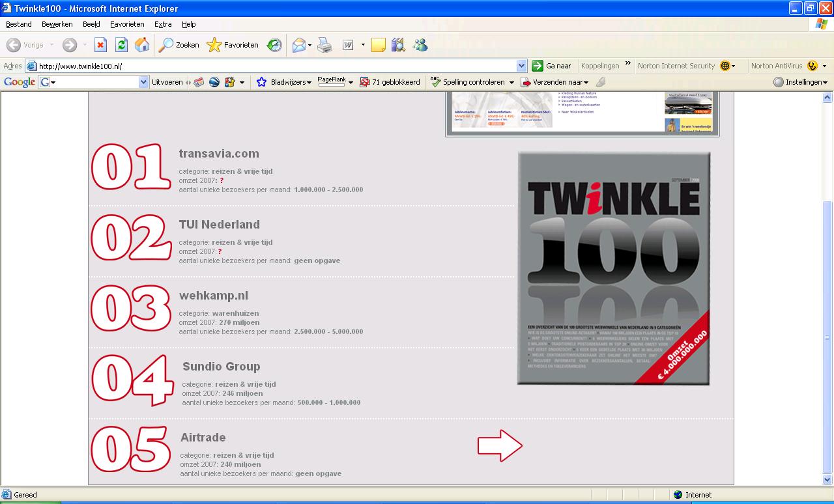This screenshot has width=834, height=504.
Task: Click the Google logo in toolbar
Action: click(x=19, y=82)
